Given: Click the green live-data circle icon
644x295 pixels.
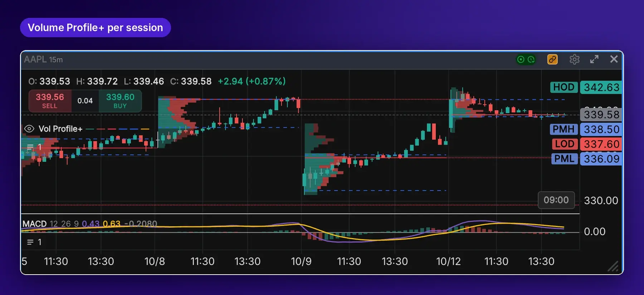Looking at the screenshot, I should click(x=521, y=59).
